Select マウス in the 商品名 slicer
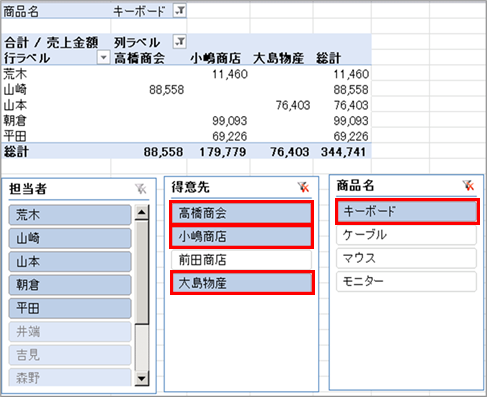Viewport: 487px width, 397px height. (406, 258)
